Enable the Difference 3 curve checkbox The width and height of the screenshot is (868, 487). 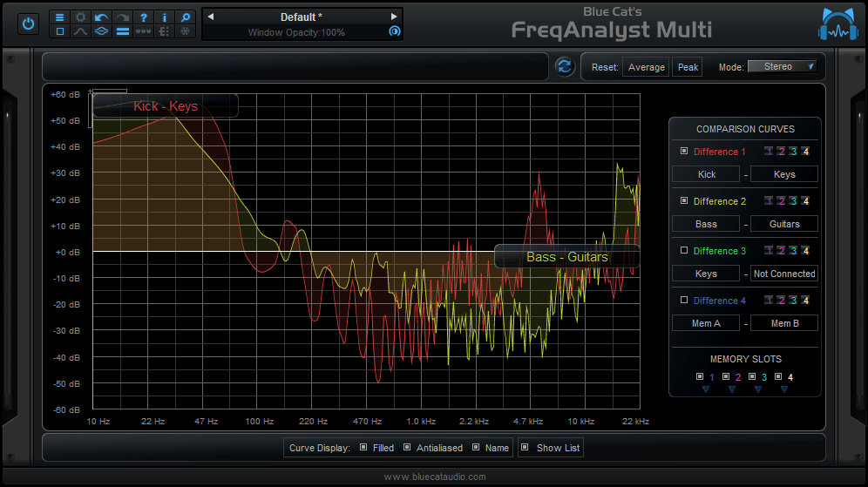tap(683, 250)
